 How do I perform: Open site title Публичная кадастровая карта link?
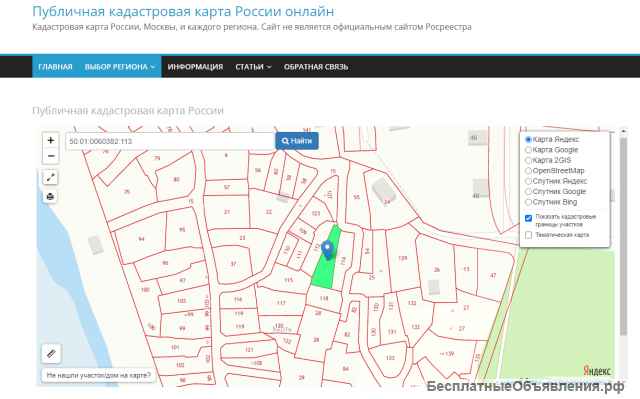tap(183, 11)
